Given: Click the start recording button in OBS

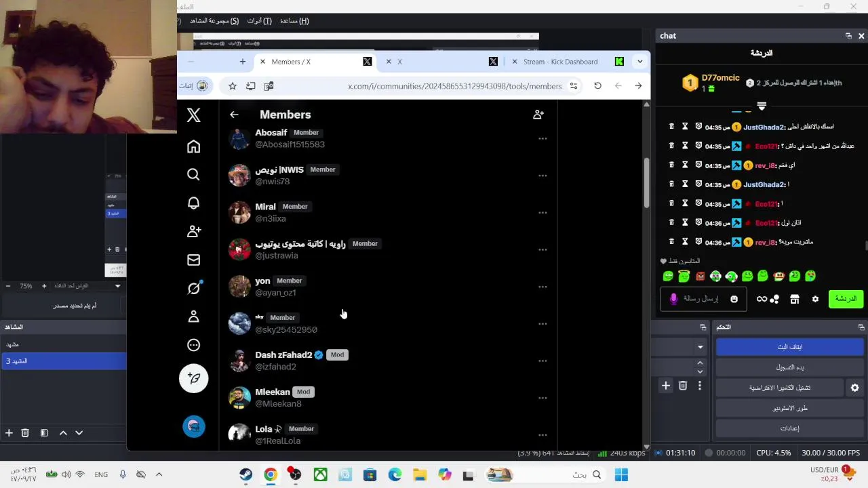Looking at the screenshot, I should pyautogui.click(x=789, y=367).
